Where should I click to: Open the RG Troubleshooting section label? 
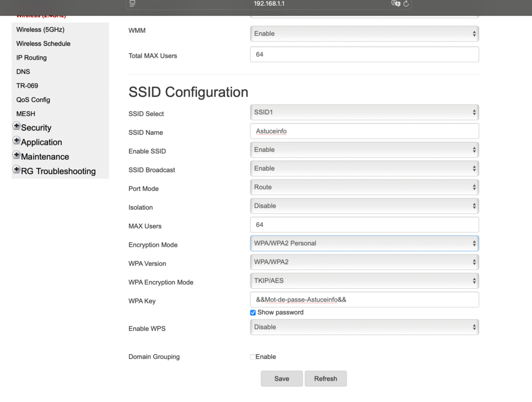58,171
